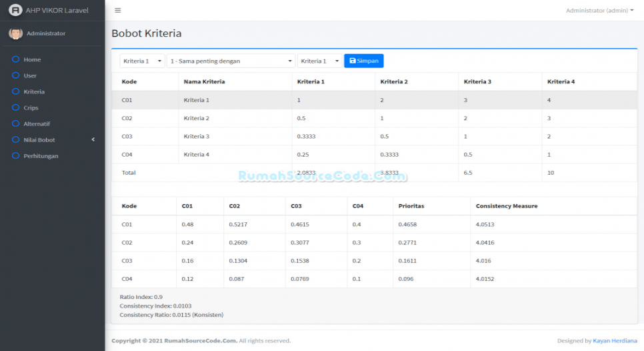Save the comparison with Simpan button
The image size is (644, 351).
[x=364, y=61]
